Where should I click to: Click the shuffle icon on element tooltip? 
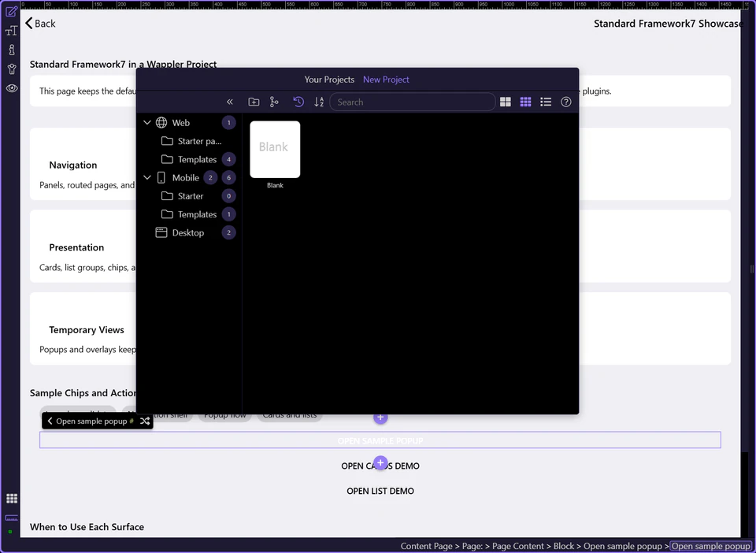[145, 421]
